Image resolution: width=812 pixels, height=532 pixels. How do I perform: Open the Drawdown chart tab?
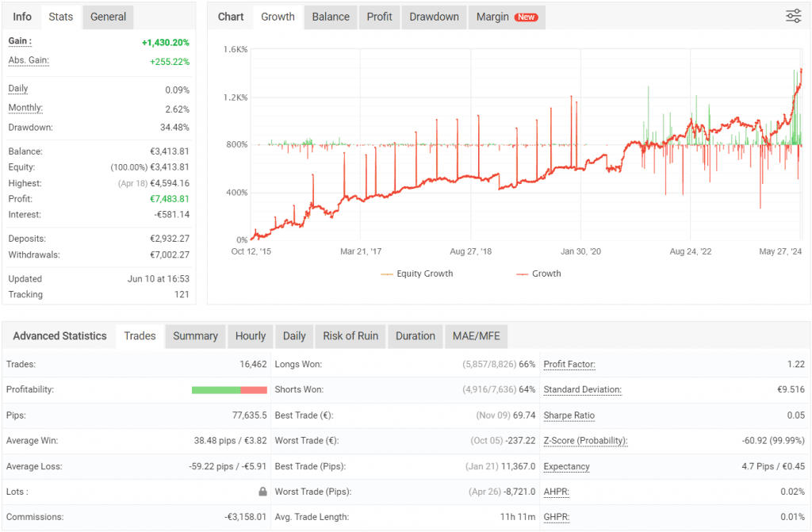(434, 16)
